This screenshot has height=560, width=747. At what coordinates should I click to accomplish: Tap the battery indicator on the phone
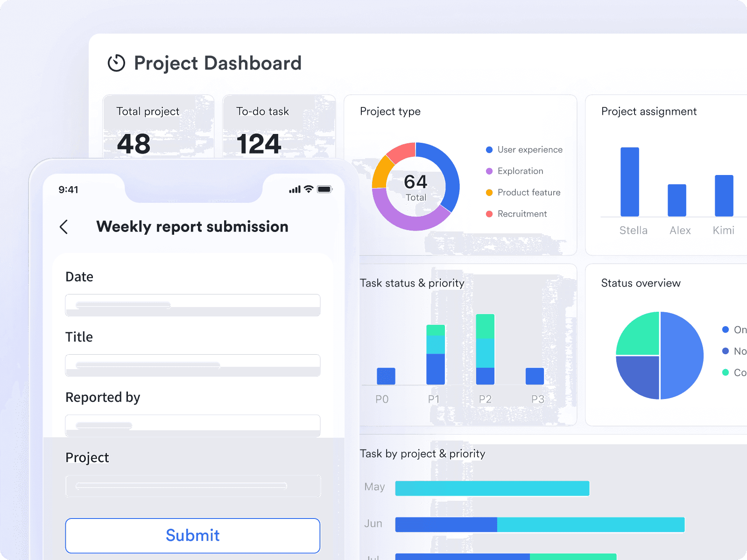pyautogui.click(x=324, y=189)
